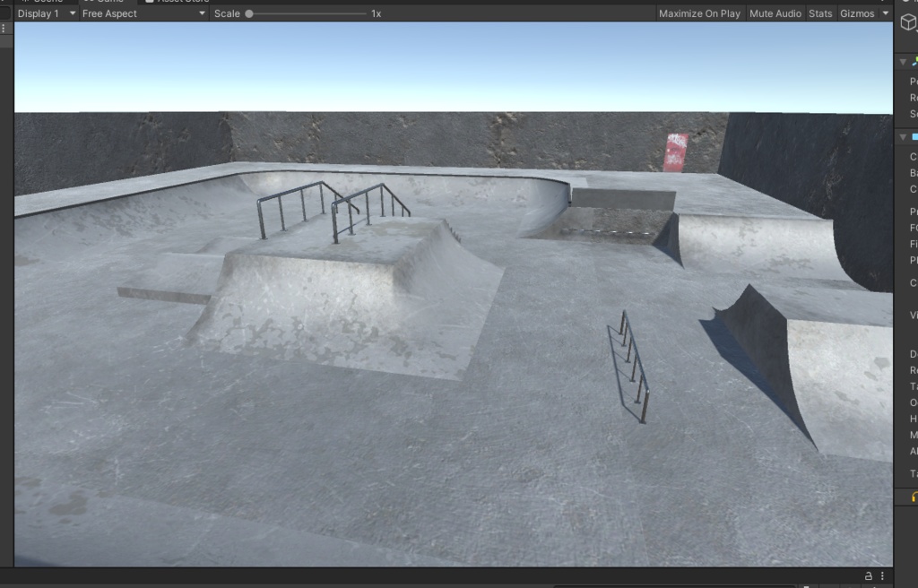Click the lock icon in the bottom bar

869,575
